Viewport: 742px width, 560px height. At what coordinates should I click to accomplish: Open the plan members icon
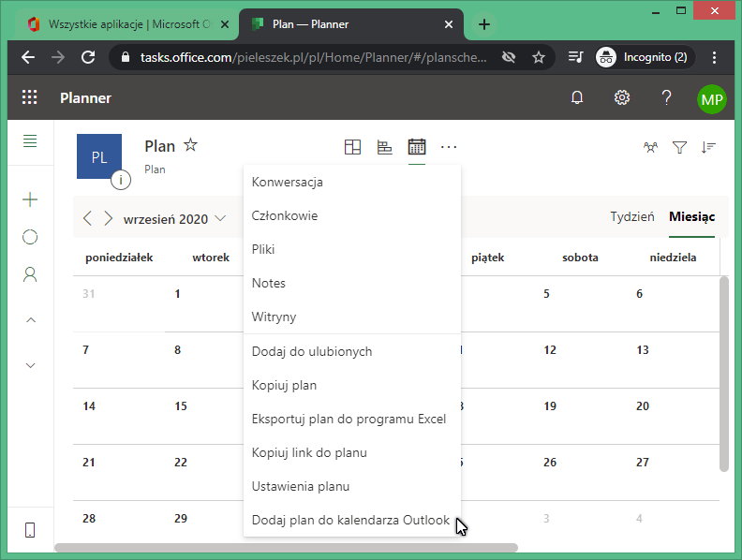point(651,148)
